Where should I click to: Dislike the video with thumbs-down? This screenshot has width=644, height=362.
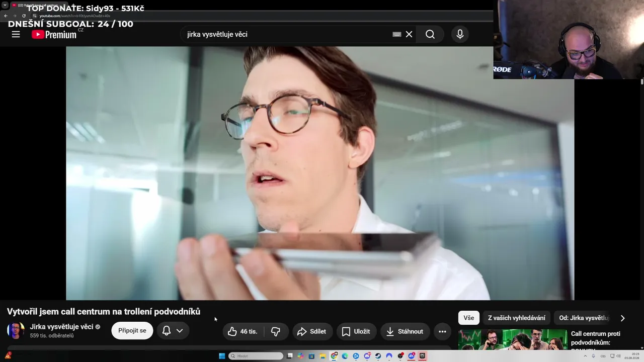tap(276, 331)
